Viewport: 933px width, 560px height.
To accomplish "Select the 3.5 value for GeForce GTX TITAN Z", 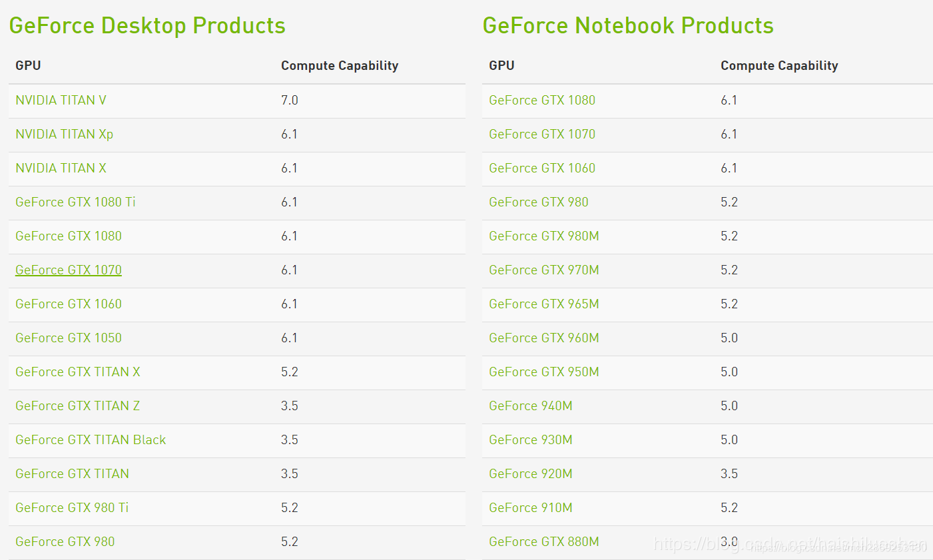I will [290, 406].
